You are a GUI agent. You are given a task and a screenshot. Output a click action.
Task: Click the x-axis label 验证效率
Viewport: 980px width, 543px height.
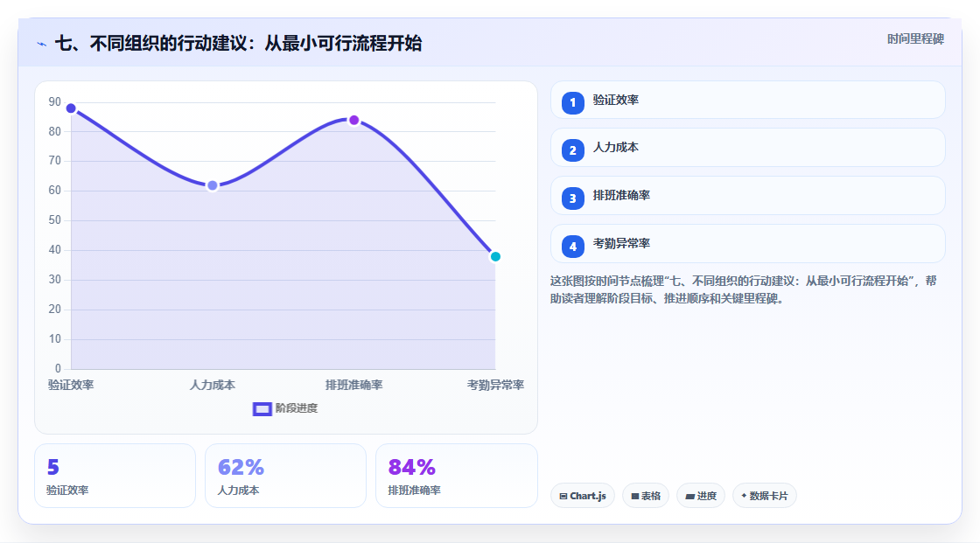tap(71, 385)
